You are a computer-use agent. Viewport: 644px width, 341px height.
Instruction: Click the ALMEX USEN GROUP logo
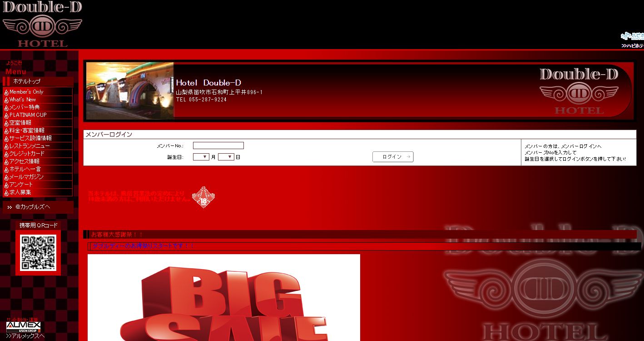coord(23,327)
